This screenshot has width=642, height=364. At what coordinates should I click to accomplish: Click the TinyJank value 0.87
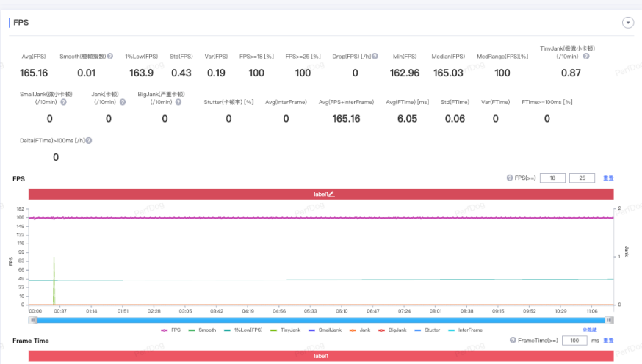[x=571, y=73]
